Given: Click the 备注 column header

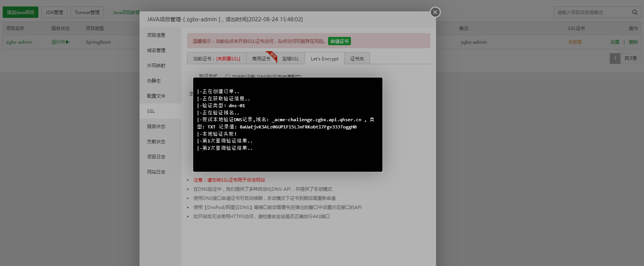Looking at the screenshot, I should [x=464, y=28].
